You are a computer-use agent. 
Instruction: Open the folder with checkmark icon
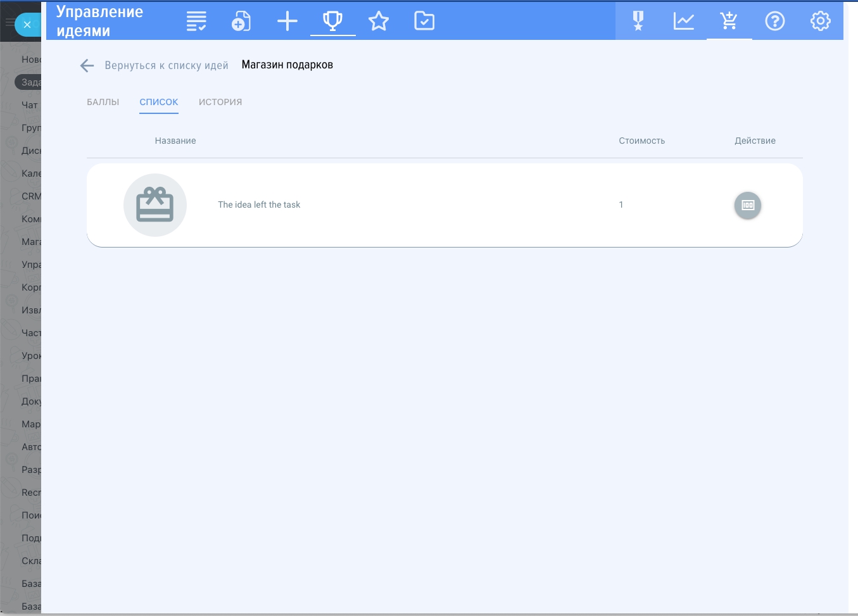point(424,22)
